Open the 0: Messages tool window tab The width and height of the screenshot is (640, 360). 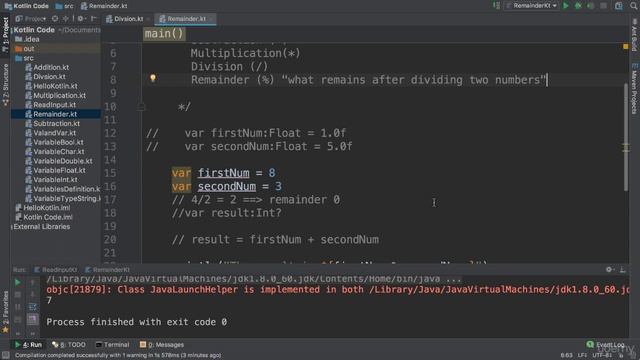(x=162, y=345)
